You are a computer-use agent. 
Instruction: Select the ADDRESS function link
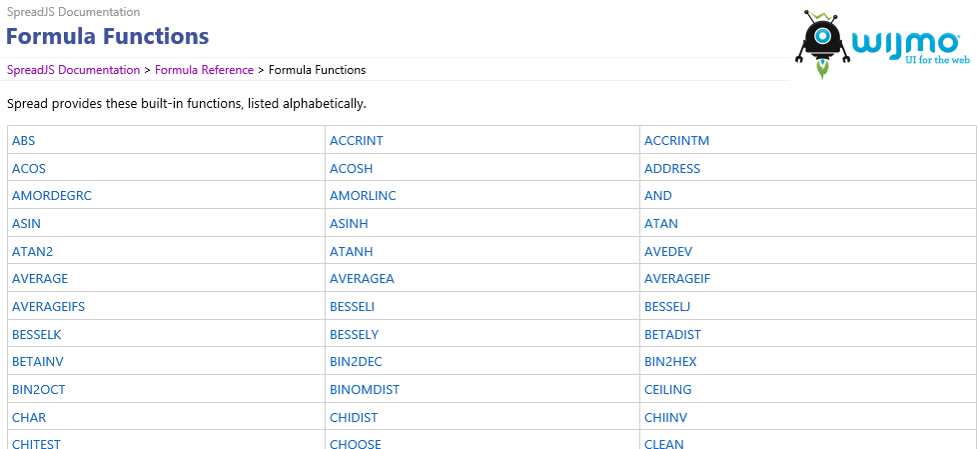(x=672, y=169)
